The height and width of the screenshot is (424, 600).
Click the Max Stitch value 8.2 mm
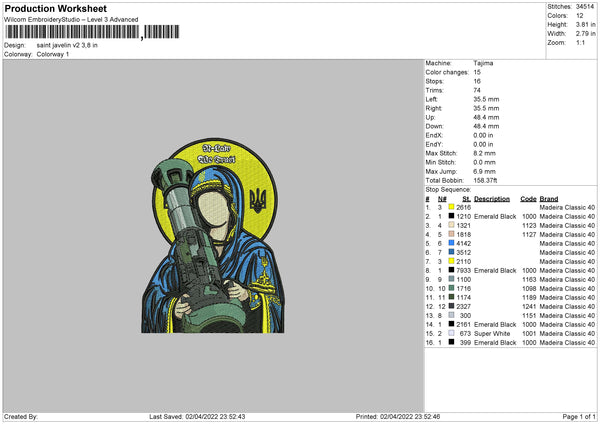484,153
